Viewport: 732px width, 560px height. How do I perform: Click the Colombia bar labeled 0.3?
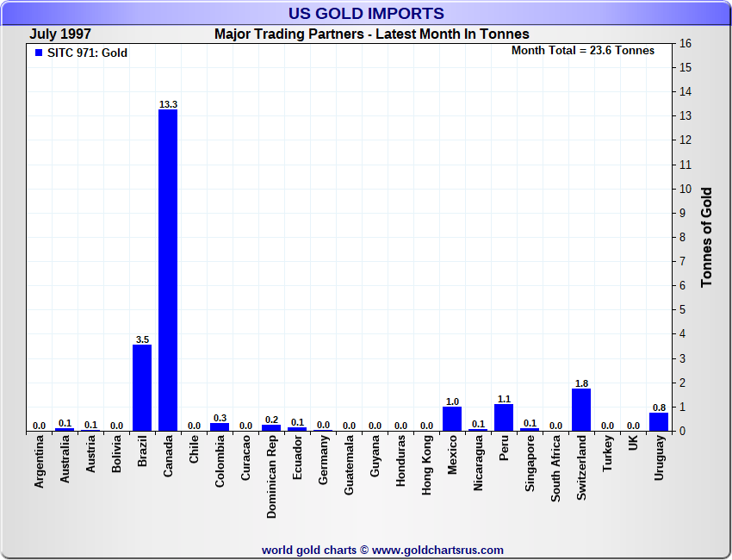pyautogui.click(x=220, y=426)
